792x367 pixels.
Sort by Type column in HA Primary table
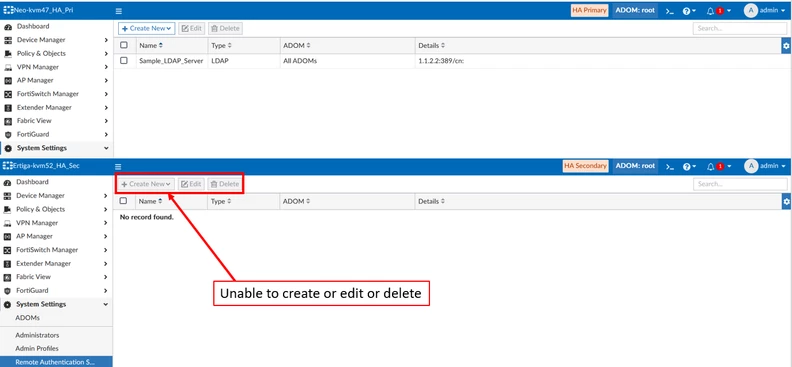coord(221,45)
